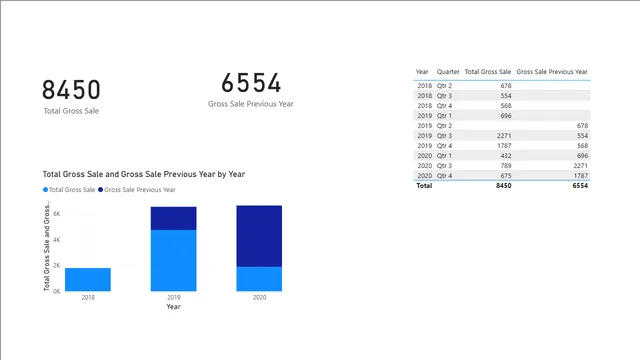The image size is (640, 360).
Task: Select the 675 value in 2020 Qtr 4 row
Action: pos(506,176)
